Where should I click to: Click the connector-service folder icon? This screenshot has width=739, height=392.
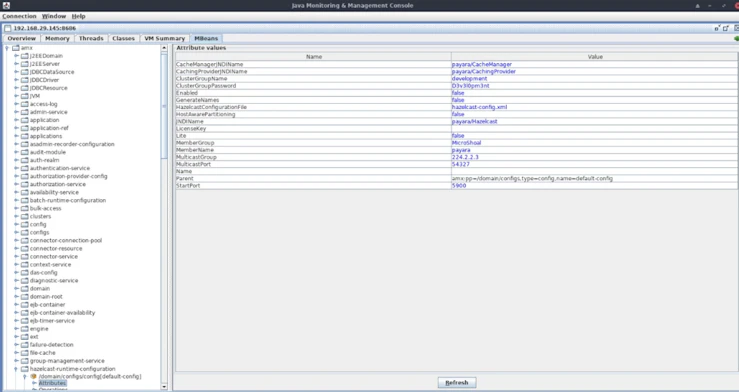(x=25, y=256)
